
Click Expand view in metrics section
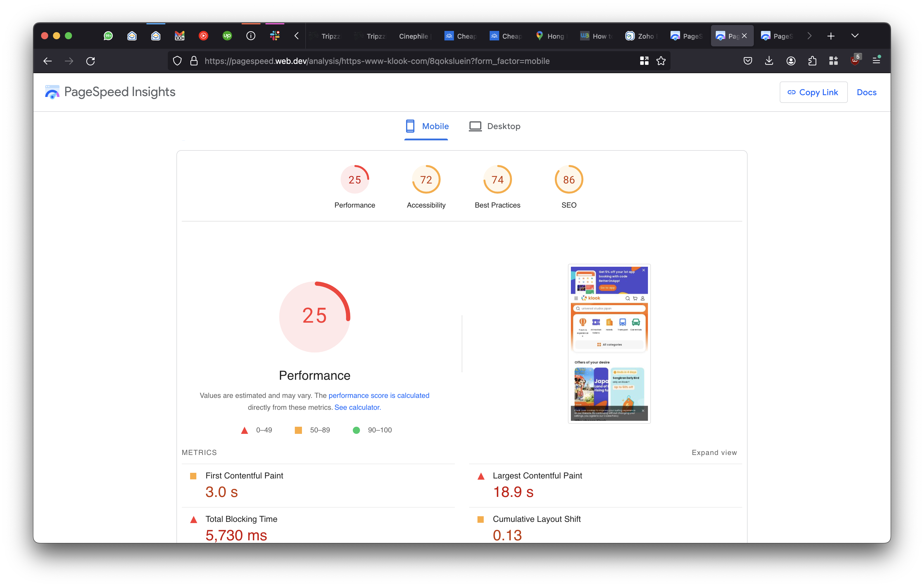[714, 452]
